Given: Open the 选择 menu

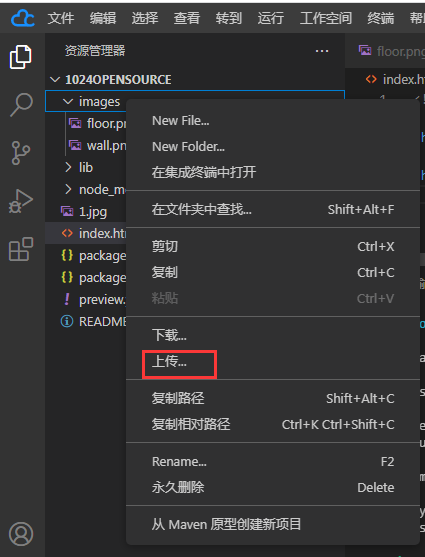Looking at the screenshot, I should pos(145,18).
